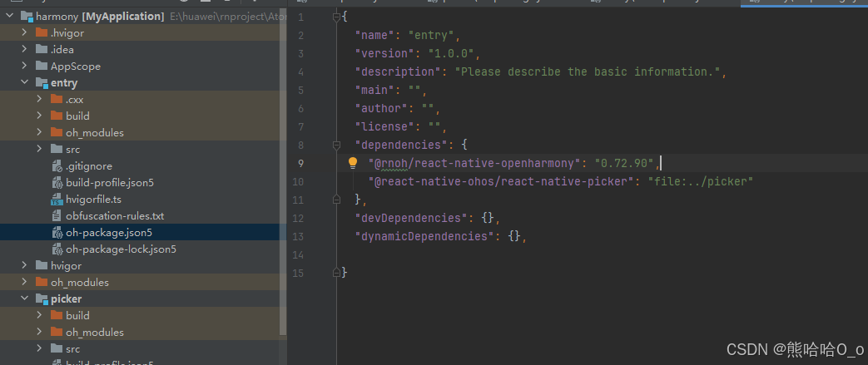Select the .idea folder icon

pos(42,49)
